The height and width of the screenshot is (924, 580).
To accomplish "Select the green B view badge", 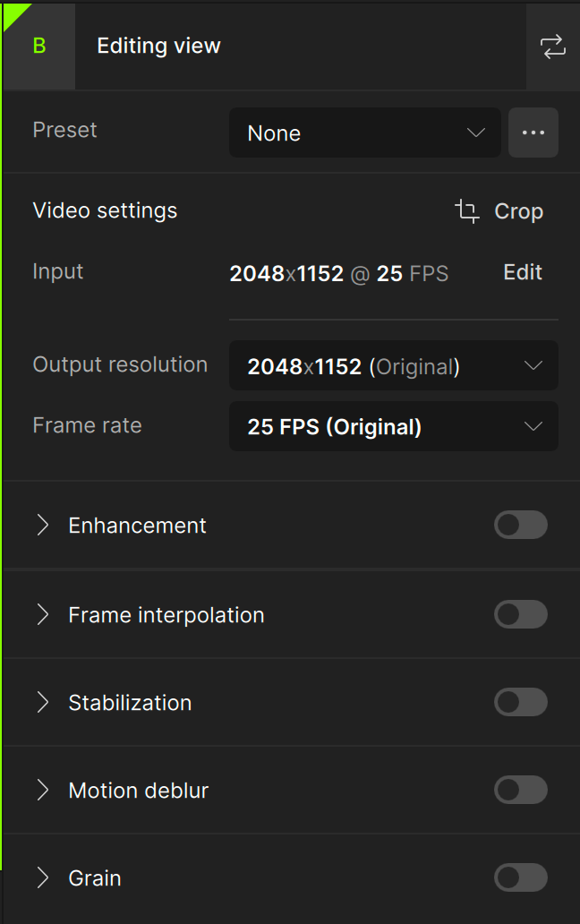I will [39, 47].
